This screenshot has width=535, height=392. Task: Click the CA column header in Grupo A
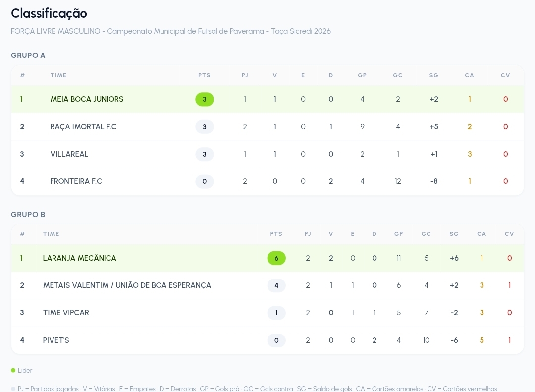[470, 75]
